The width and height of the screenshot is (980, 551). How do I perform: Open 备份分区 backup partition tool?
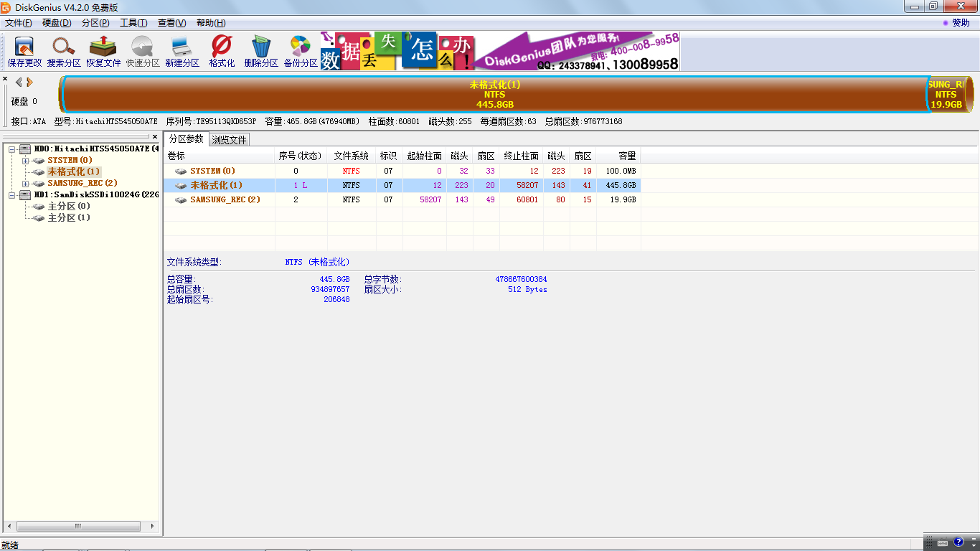[x=301, y=52]
